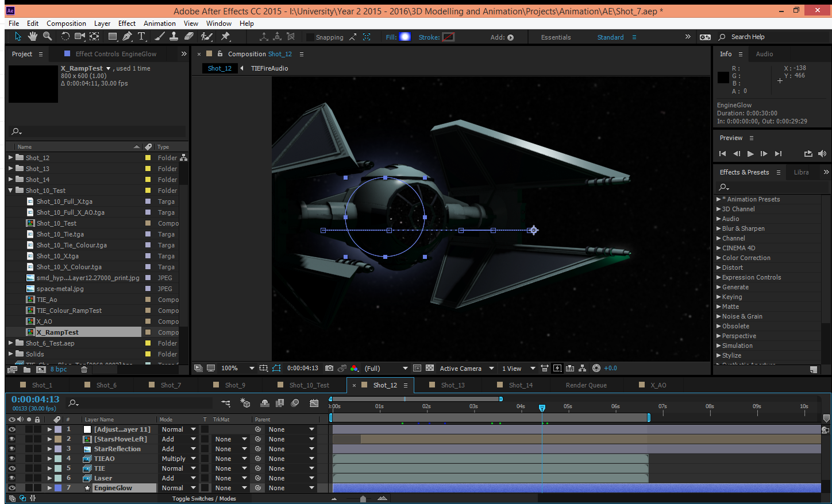Hide the EngineGlow layer

(11, 488)
